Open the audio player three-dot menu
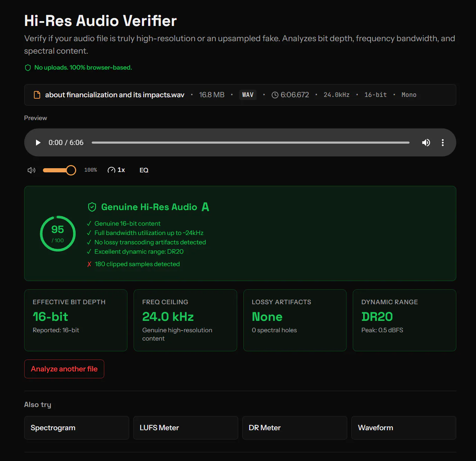 [x=443, y=143]
